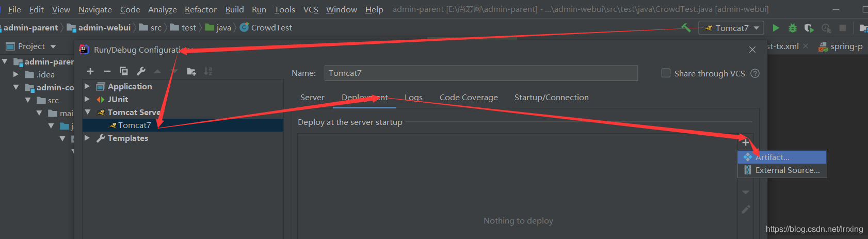Expand the Templates node
Screen dimensions: 868x239
click(x=87, y=138)
